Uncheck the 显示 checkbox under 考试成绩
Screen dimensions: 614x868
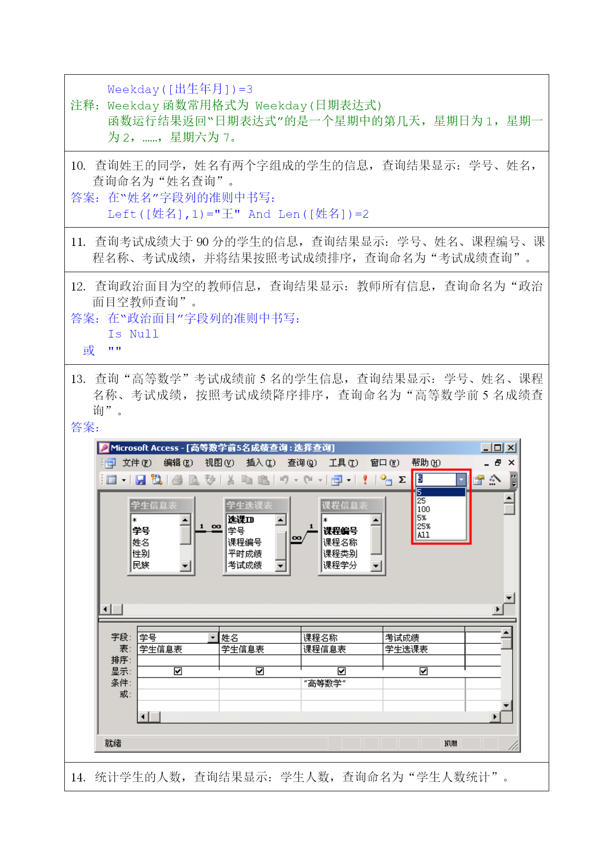(424, 672)
